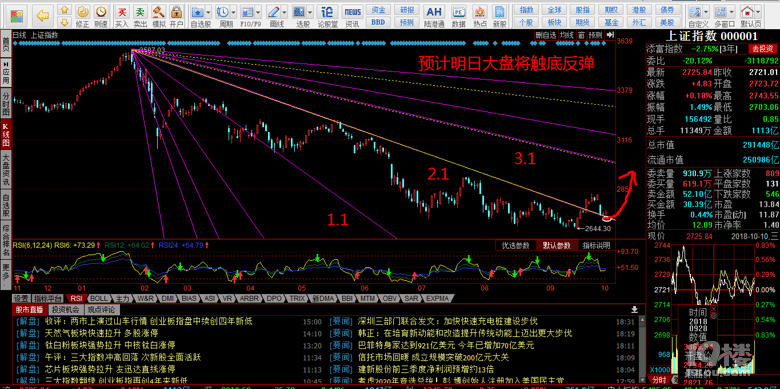Image resolution: width=780 pixels, height=389 pixels.
Task: Open the 模拟 (simulated trading) gavel icon
Action: (159, 15)
